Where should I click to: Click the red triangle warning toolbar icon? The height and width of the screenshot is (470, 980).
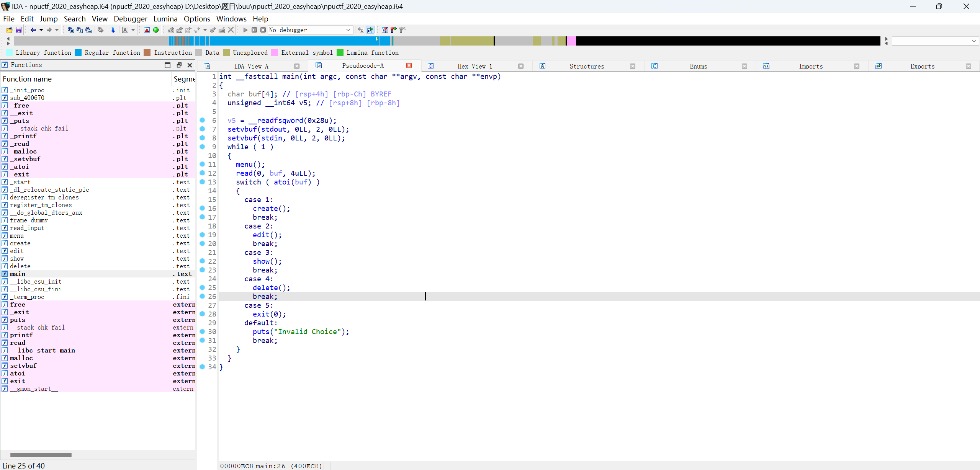(147, 30)
